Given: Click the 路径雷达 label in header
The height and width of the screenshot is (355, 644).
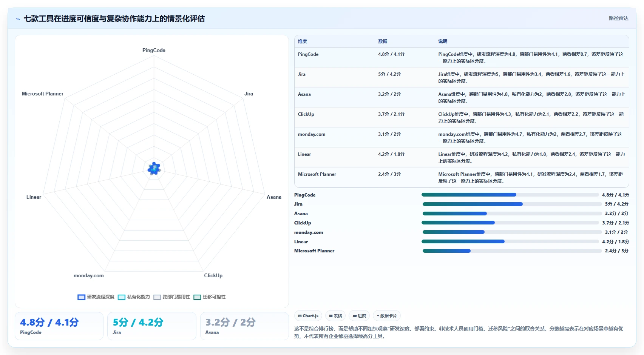Looking at the screenshot, I should [x=618, y=18].
